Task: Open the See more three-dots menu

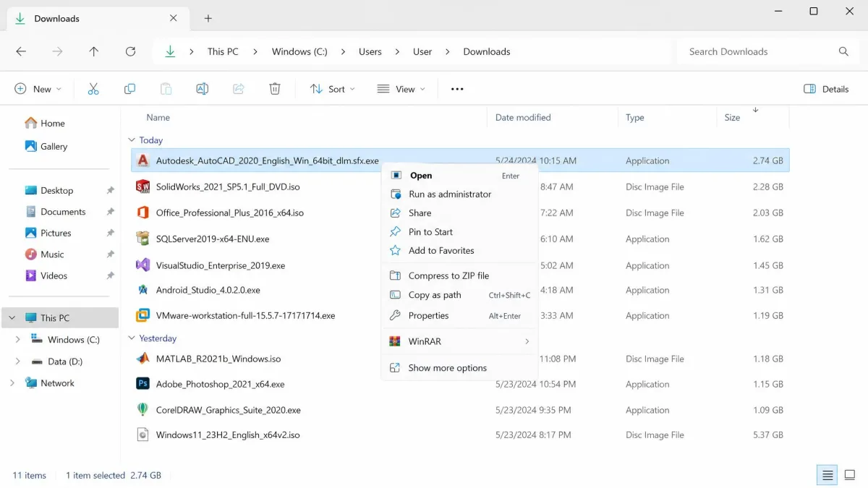Action: (457, 89)
